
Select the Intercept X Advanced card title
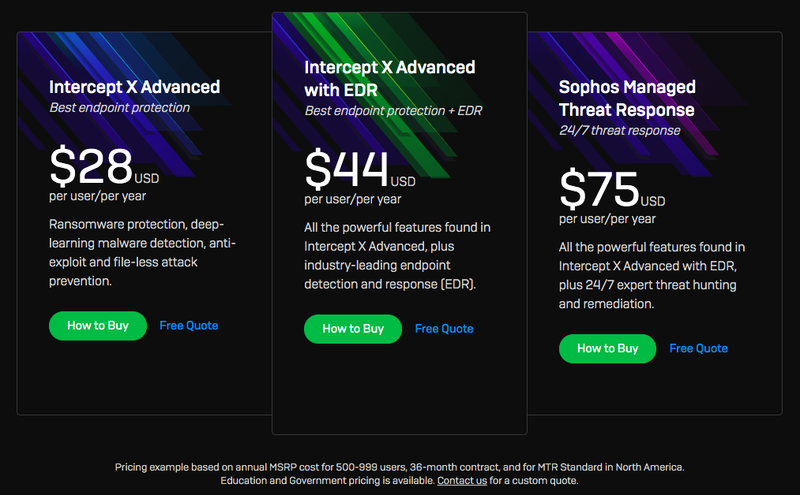(x=135, y=87)
